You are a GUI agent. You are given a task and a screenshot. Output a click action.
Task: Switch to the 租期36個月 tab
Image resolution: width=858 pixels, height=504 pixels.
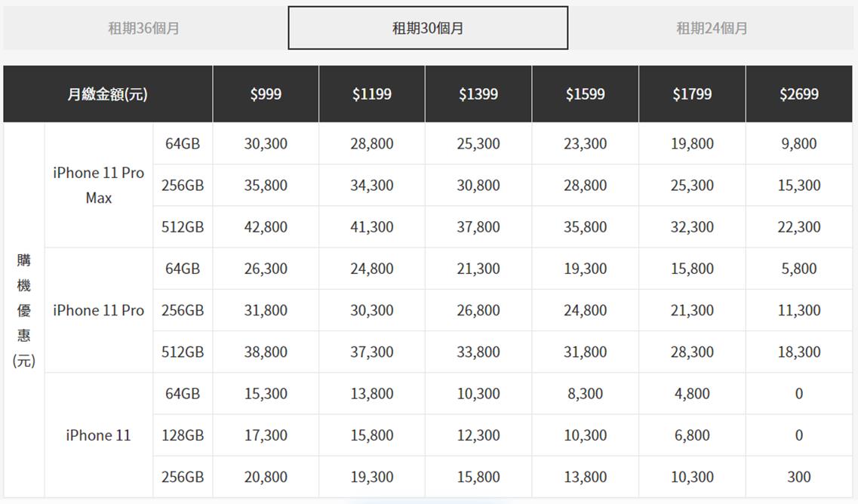coord(143,29)
